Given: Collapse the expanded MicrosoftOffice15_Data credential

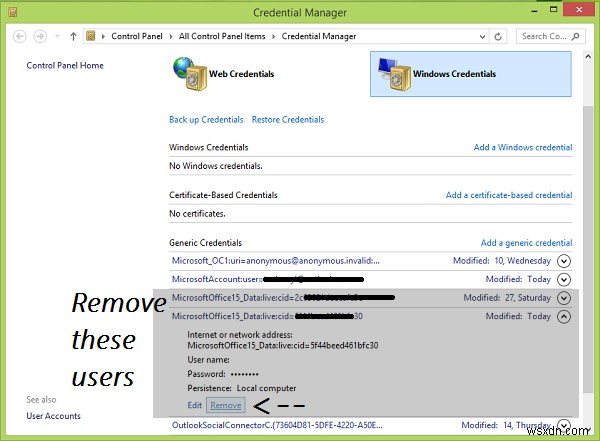Looking at the screenshot, I should click(564, 317).
